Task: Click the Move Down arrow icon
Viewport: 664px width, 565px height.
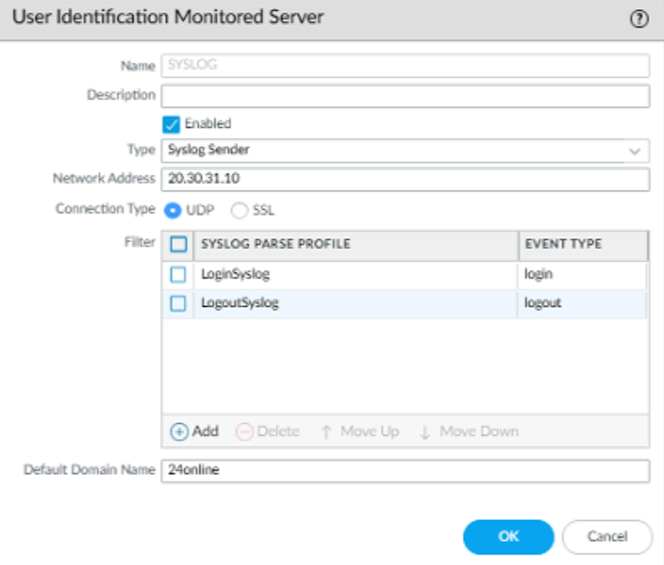Action: click(x=425, y=432)
